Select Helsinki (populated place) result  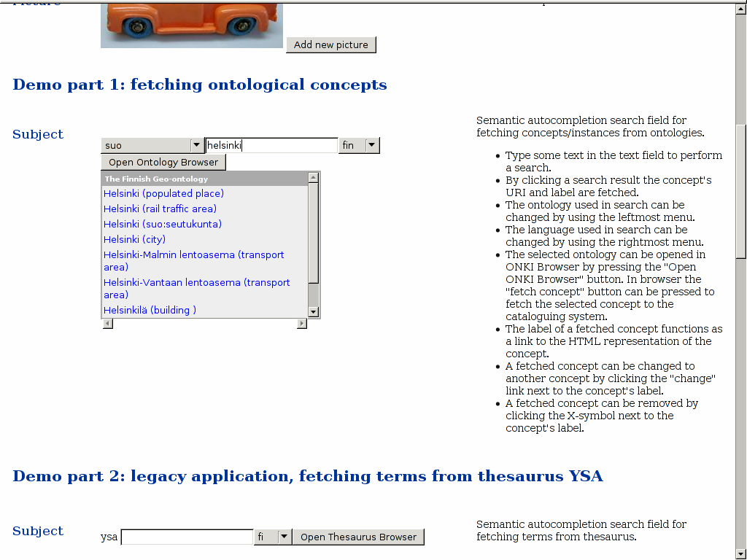163,193
